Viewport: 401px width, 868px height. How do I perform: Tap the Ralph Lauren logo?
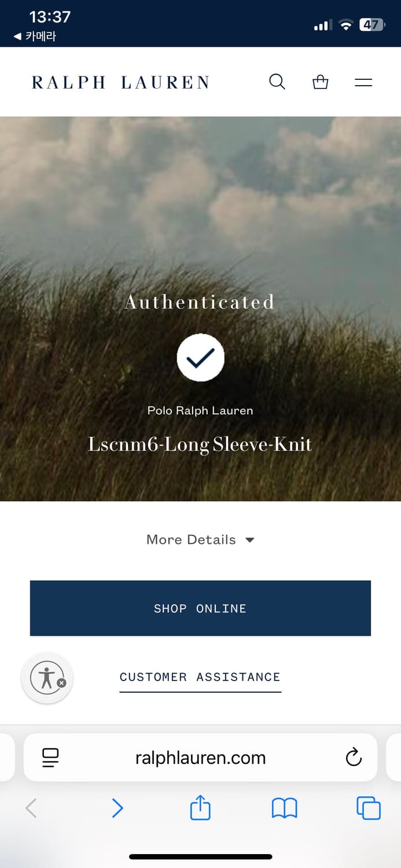[120, 82]
